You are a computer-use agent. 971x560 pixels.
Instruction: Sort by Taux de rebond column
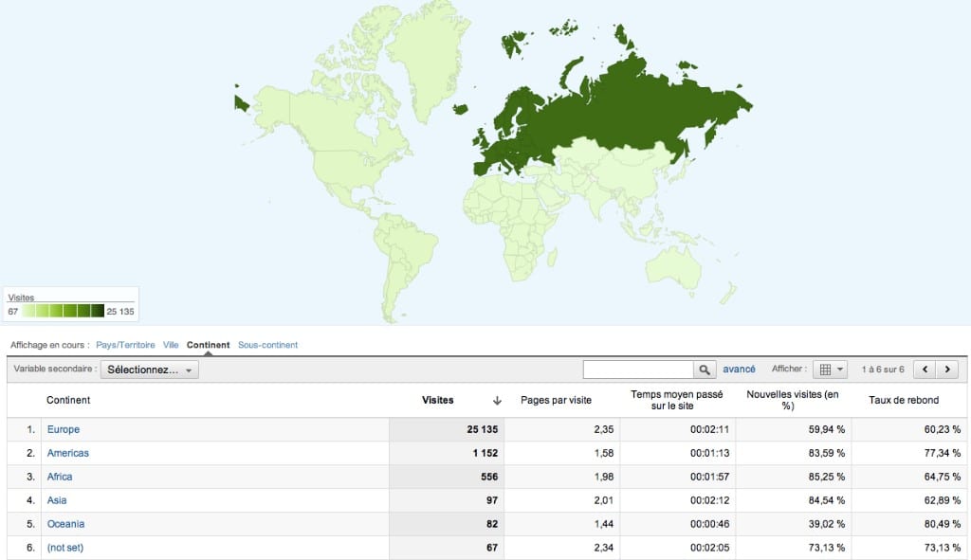[904, 401]
